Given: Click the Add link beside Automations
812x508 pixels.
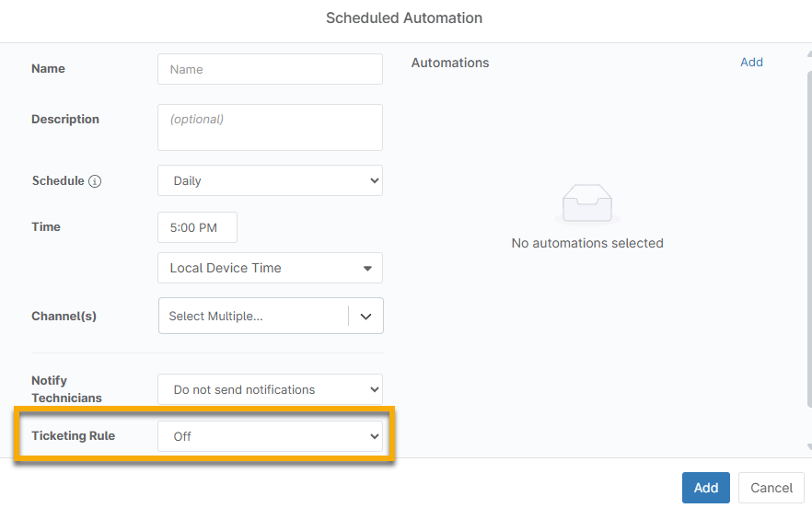Looking at the screenshot, I should point(751,63).
